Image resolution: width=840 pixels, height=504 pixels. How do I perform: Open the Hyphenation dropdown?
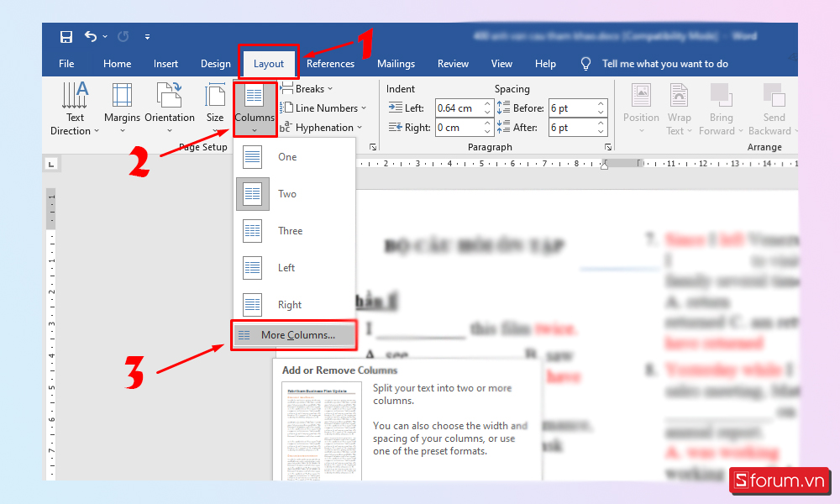[x=321, y=128]
